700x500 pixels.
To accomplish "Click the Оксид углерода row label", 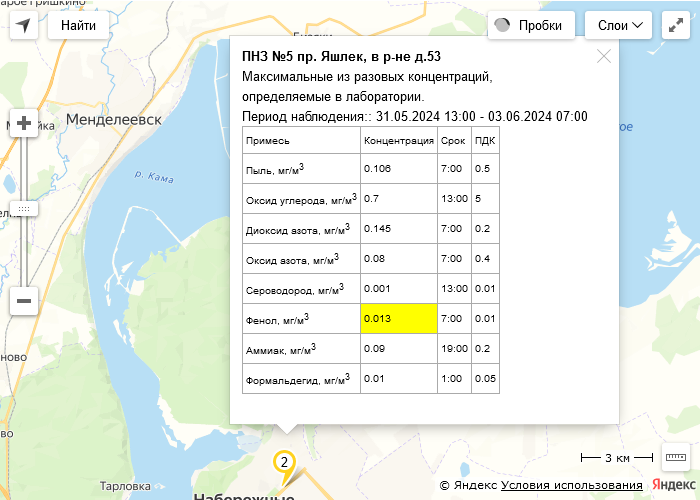I will [301, 199].
